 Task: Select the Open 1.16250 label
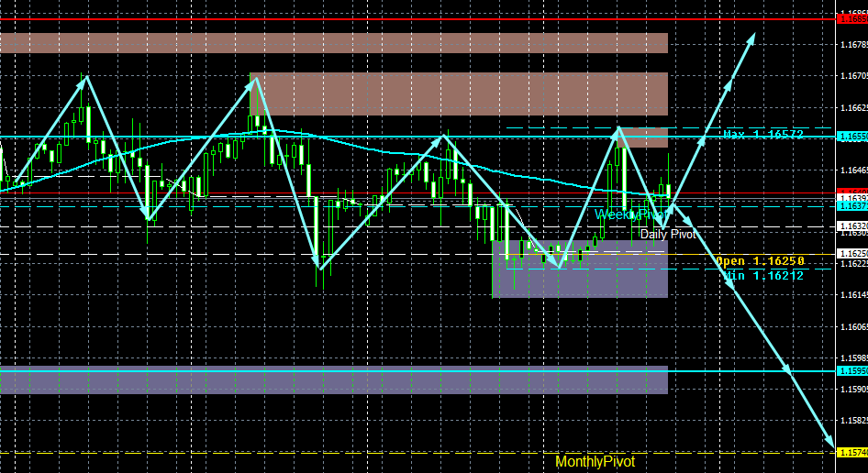point(760,261)
